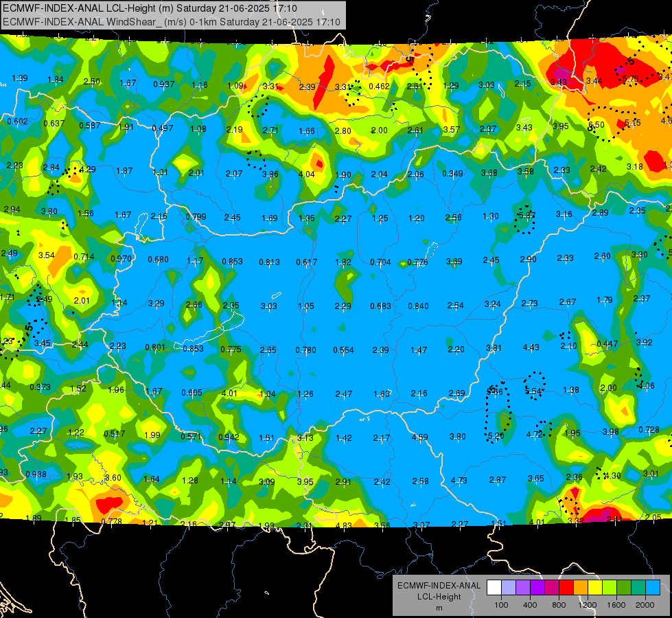The height and width of the screenshot is (618, 672).
Task: Click the wind shear value 0.617
Action: coord(307,262)
